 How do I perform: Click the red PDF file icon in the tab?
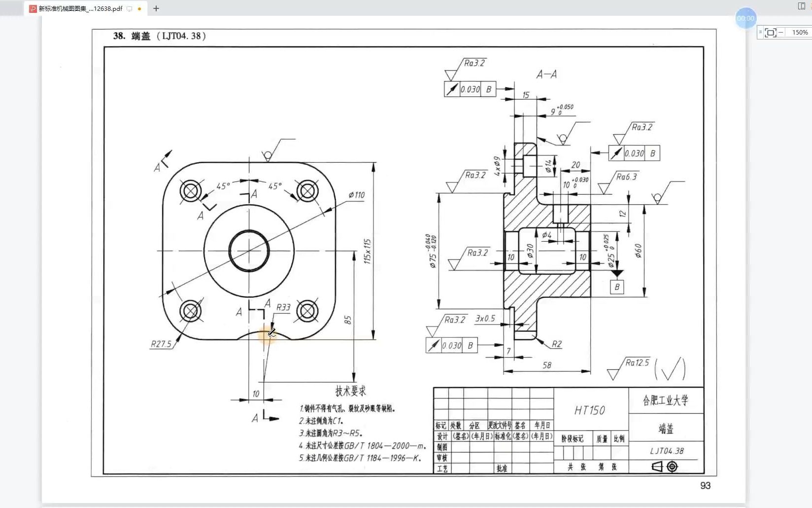[x=33, y=9]
